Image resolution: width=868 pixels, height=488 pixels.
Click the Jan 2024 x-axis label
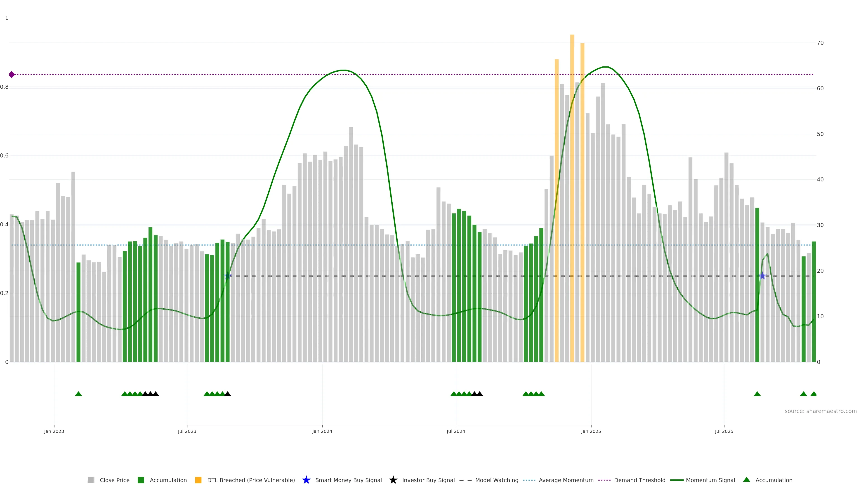point(322,431)
